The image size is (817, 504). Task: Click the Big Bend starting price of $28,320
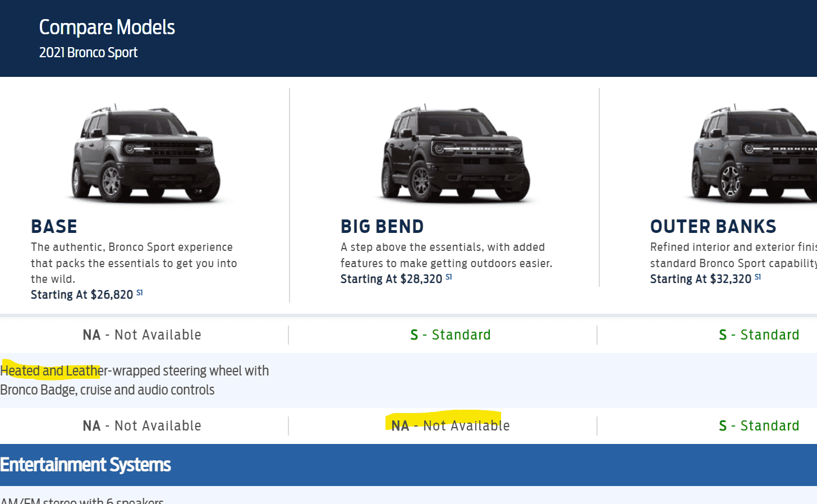[391, 279]
